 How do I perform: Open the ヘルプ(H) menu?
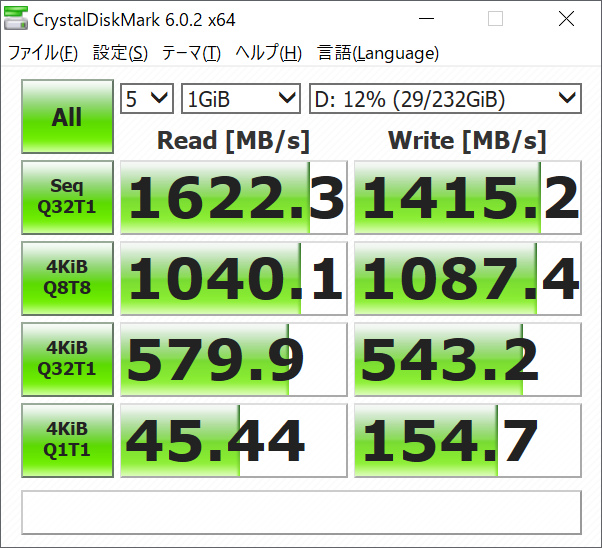point(268,53)
